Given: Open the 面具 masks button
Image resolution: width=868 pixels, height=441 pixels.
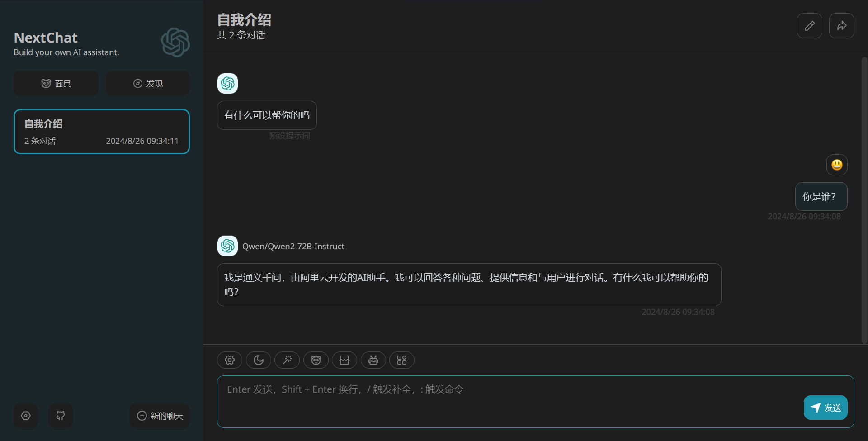Looking at the screenshot, I should [x=56, y=83].
